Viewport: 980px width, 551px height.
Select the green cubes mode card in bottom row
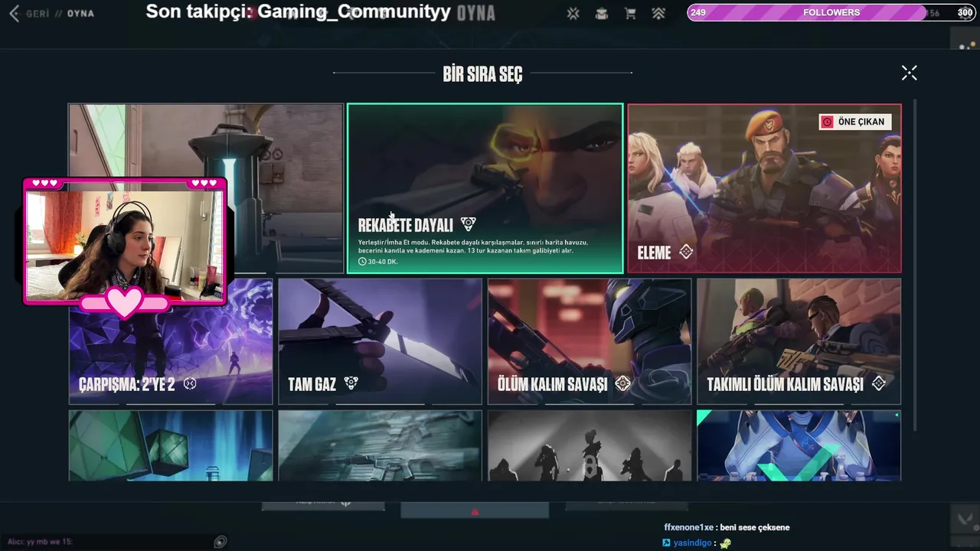click(171, 445)
